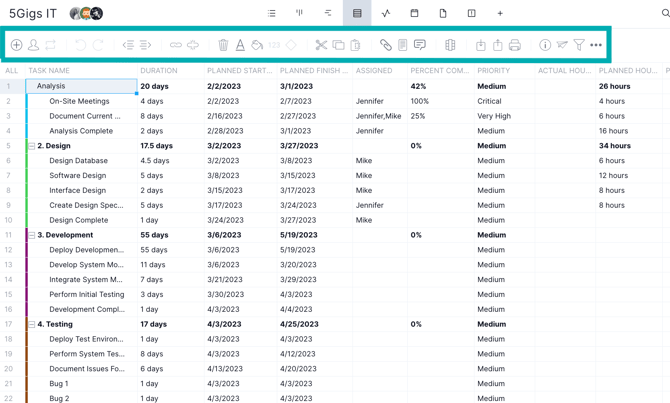This screenshot has width=670, height=403.
Task: Click the link tasks chain icon
Action: 176,45
